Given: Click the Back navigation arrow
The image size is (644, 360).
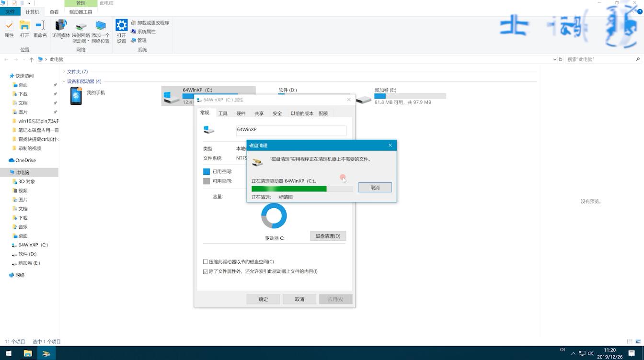Looking at the screenshot, I should point(6,59).
